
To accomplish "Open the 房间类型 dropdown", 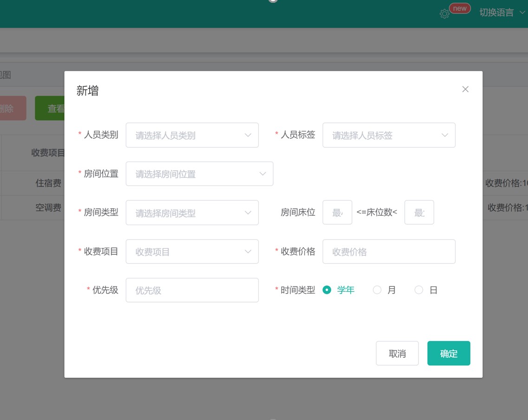I will coord(192,213).
